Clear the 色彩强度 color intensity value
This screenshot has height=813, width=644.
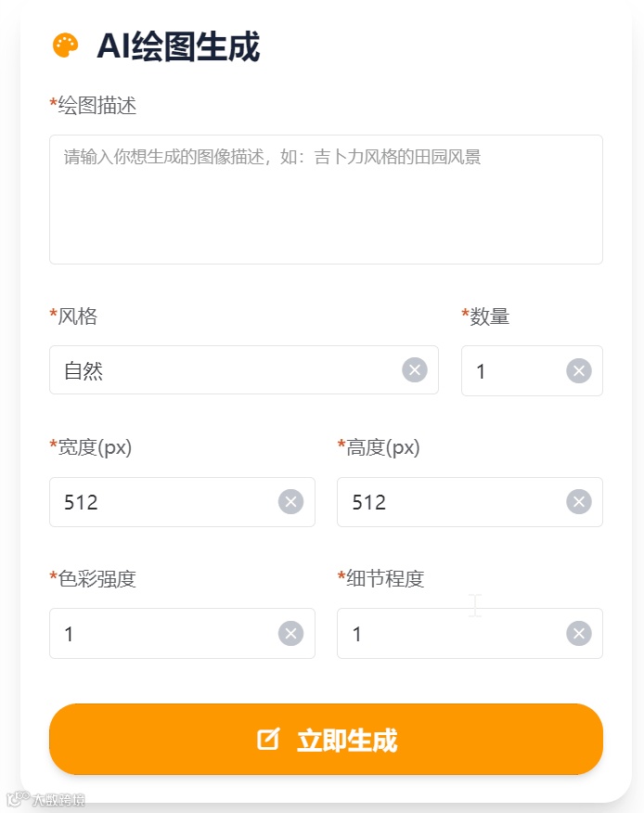pos(290,633)
